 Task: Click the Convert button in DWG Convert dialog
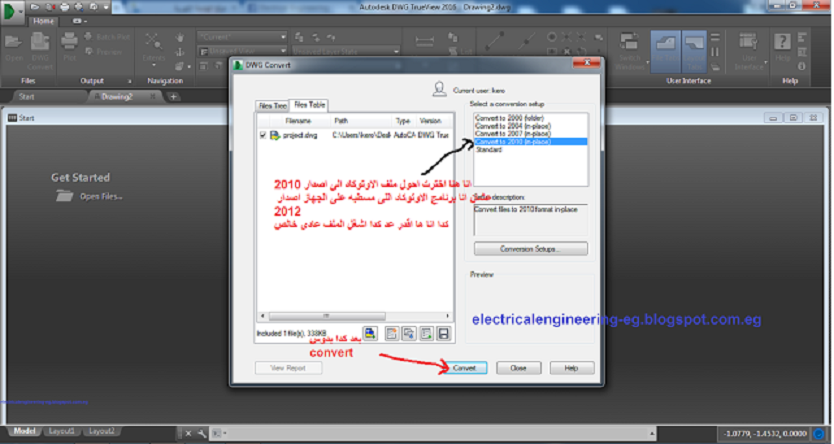point(465,368)
